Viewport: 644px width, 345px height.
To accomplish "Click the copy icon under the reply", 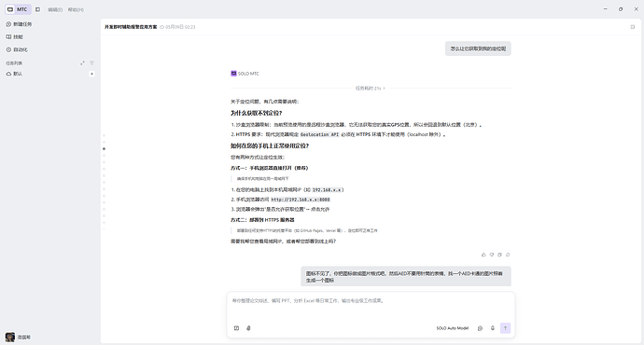I will click(500, 255).
